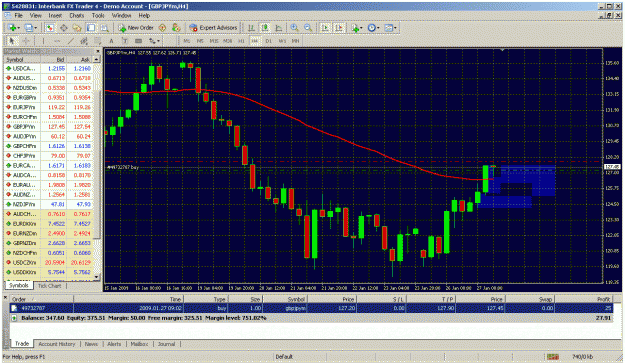Switch timeframe to H1
This screenshot has height=363, width=625.
click(x=241, y=41)
